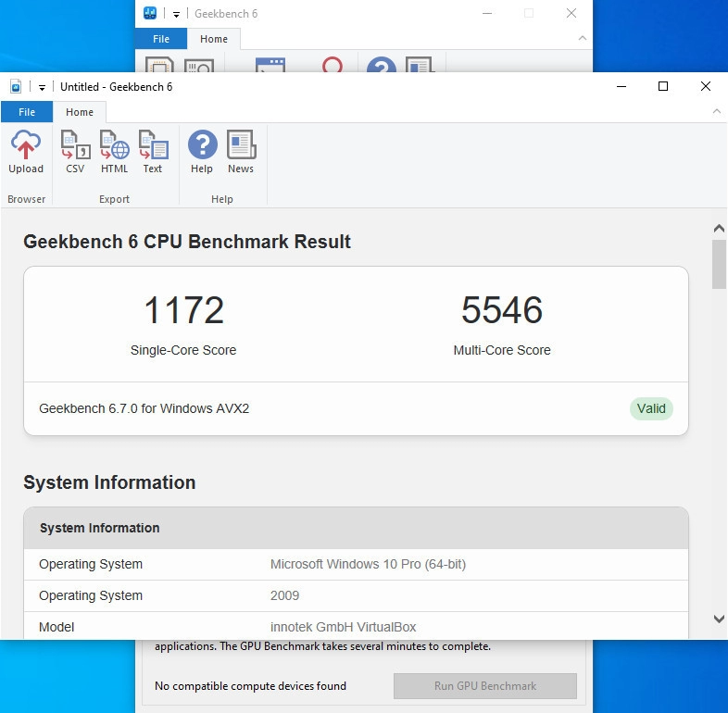Click the vertical scrollbar thumb
This screenshot has width=728, height=713.
(719, 265)
